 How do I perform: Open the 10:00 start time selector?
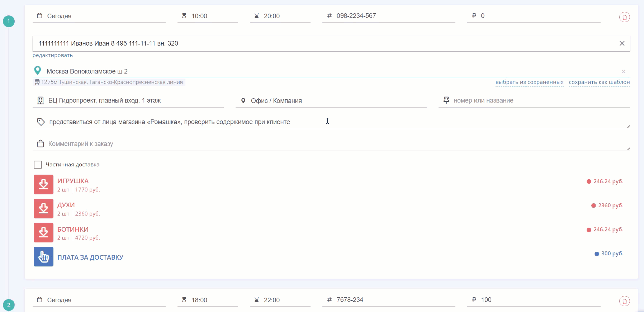point(208,16)
